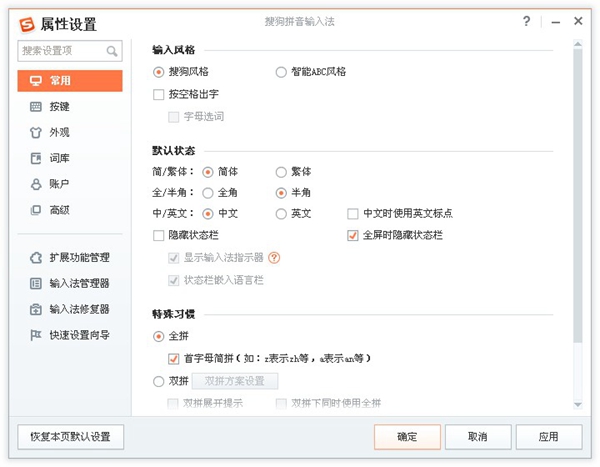Uncheck 全屏时隐藏状态栏
Image resolution: width=600 pixels, height=467 pixels.
click(x=352, y=235)
